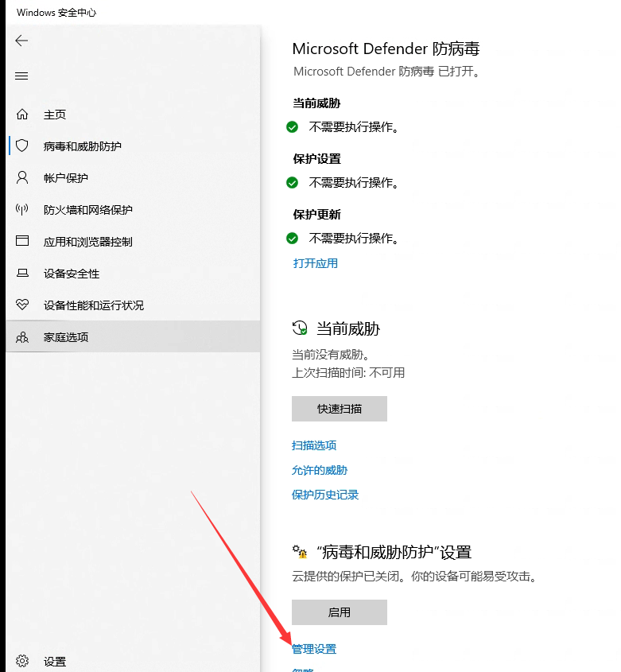Click the wireless icon for 防火墙和网络保护
The height and width of the screenshot is (672, 621).
click(22, 209)
